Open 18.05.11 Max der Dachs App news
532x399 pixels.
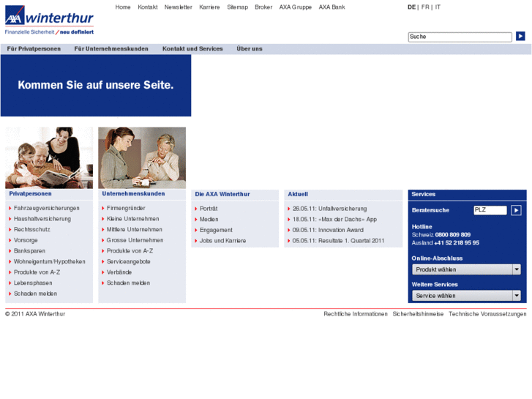point(335,220)
